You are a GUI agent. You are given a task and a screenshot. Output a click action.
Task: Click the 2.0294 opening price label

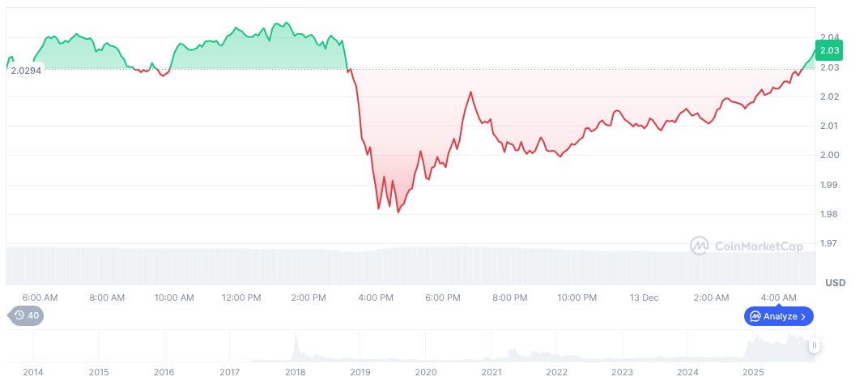click(x=25, y=71)
